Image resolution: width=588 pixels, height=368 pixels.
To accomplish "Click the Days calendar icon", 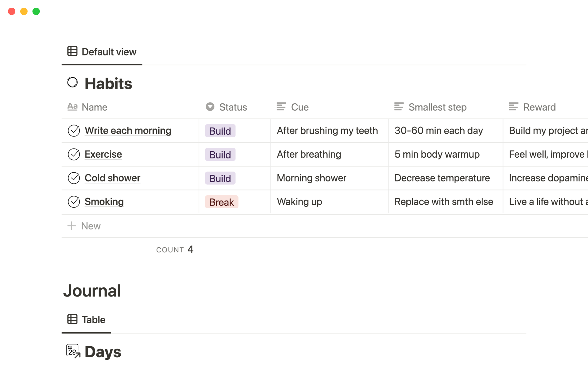I will click(x=73, y=351).
